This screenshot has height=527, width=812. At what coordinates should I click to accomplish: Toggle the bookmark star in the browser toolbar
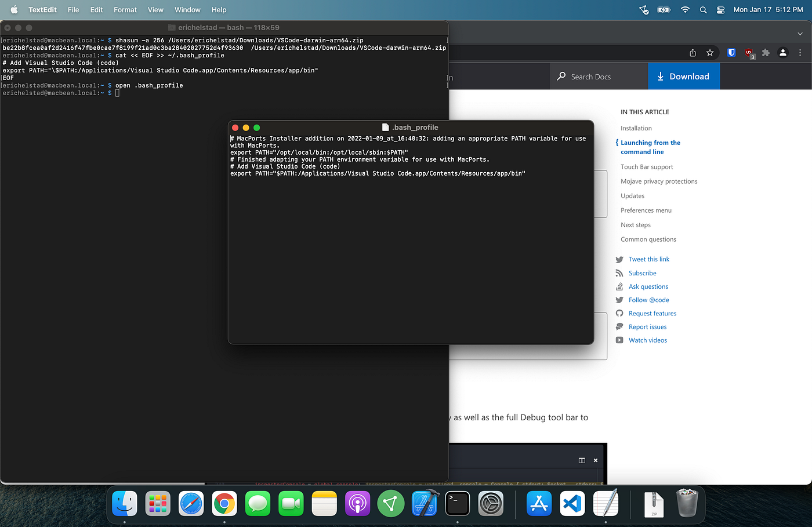click(710, 52)
